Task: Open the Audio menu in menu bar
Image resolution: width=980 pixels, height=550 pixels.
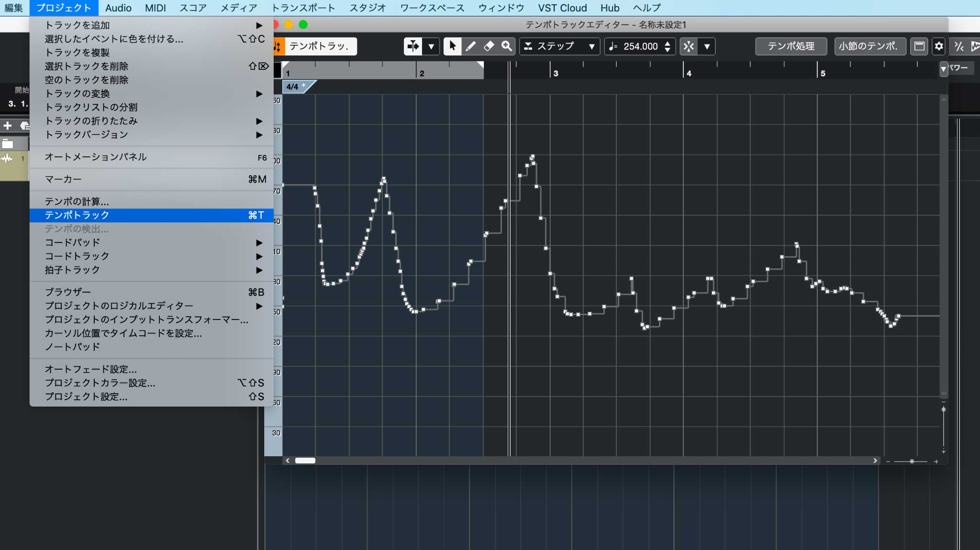Action: click(x=118, y=8)
